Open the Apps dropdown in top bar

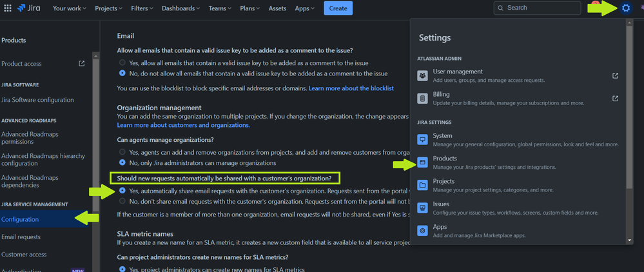click(x=305, y=8)
